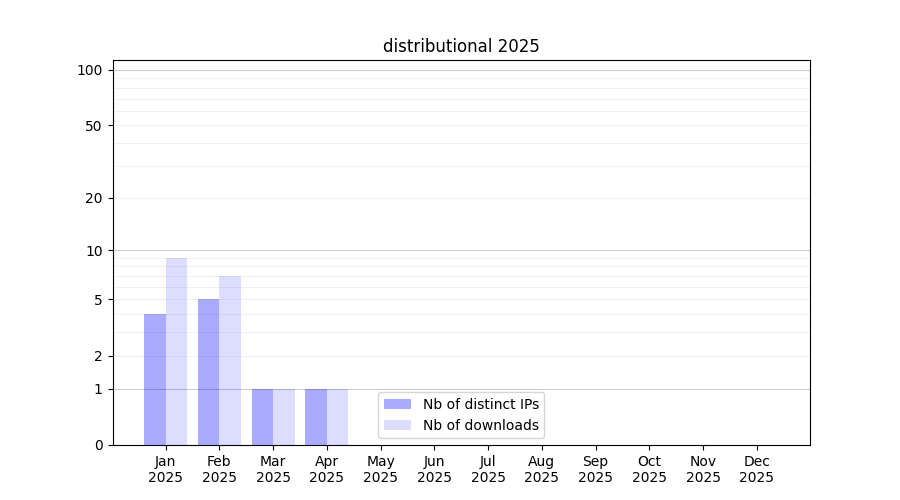
Task: Click the 'Nb of downloads' legend swatch
Action: click(397, 425)
